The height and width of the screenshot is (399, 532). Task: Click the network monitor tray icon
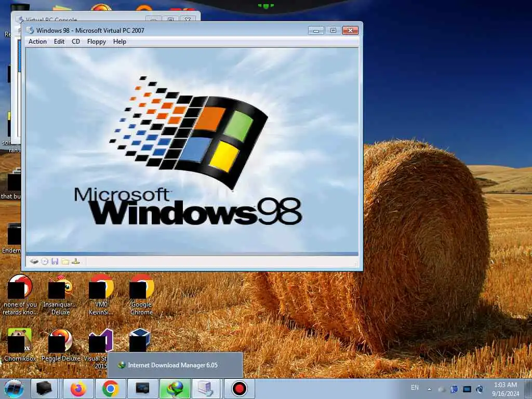point(467,389)
